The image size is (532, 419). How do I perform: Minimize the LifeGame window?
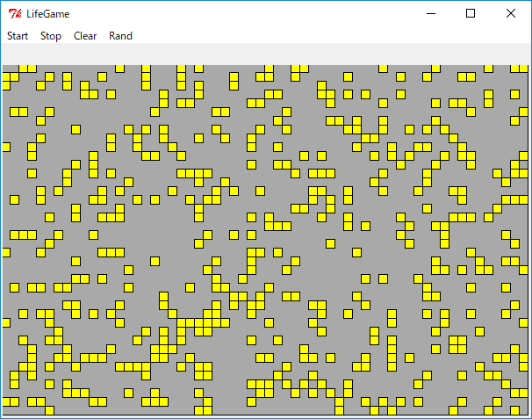tap(431, 13)
